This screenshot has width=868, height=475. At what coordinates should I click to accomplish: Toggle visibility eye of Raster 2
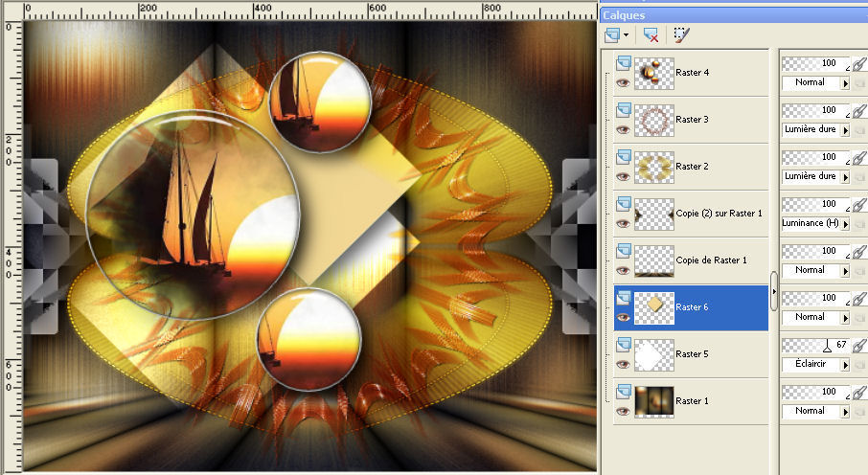624,176
